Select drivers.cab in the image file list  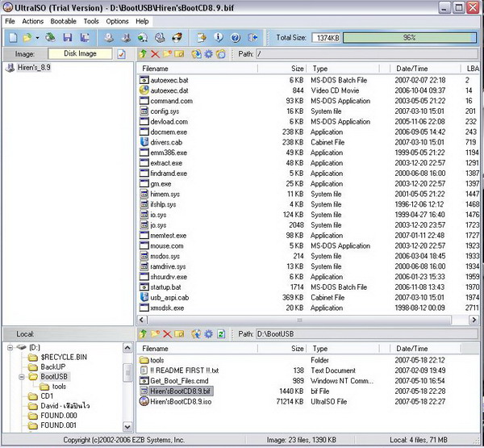166,142
